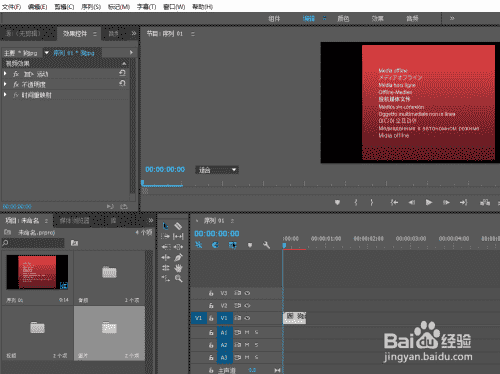
Task: Click the timeline ruler playhead
Action: [284, 246]
